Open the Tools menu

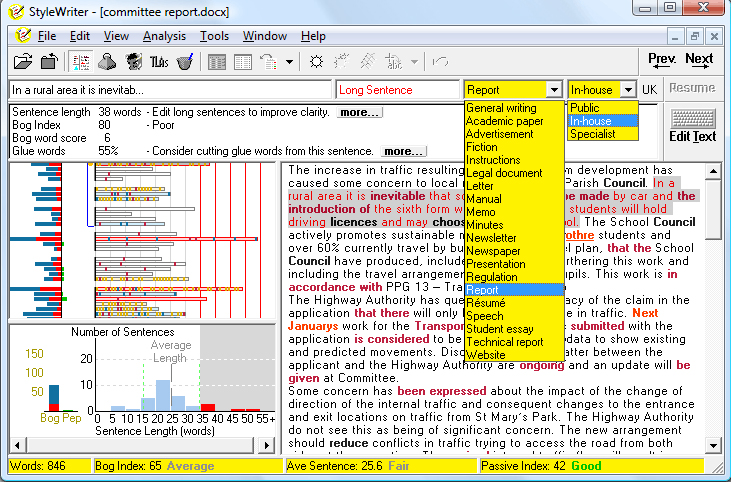(x=214, y=36)
